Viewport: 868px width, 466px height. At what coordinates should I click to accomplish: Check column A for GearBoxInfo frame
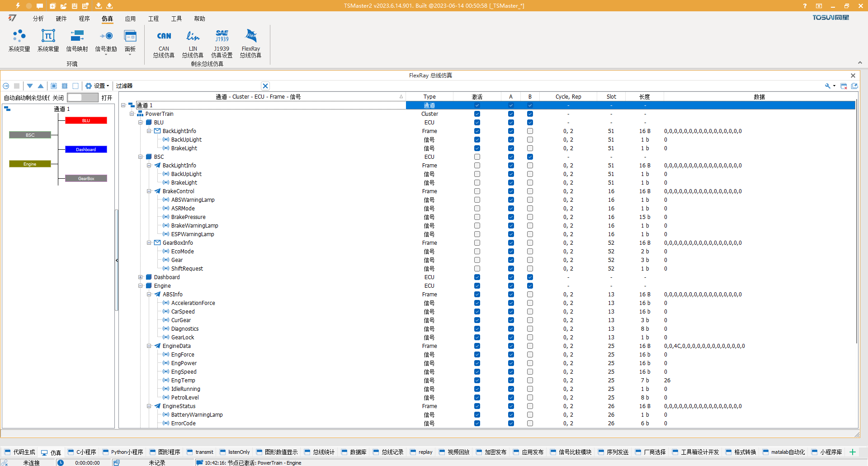tap(511, 243)
